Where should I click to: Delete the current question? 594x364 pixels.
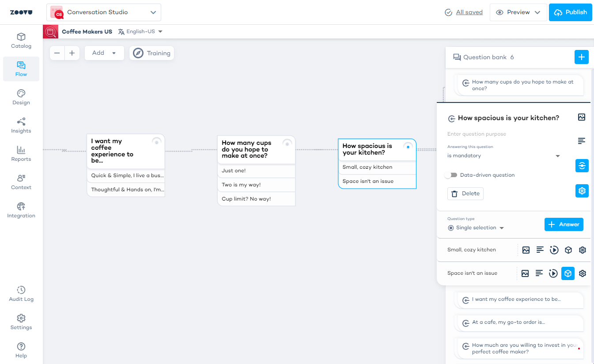click(465, 193)
